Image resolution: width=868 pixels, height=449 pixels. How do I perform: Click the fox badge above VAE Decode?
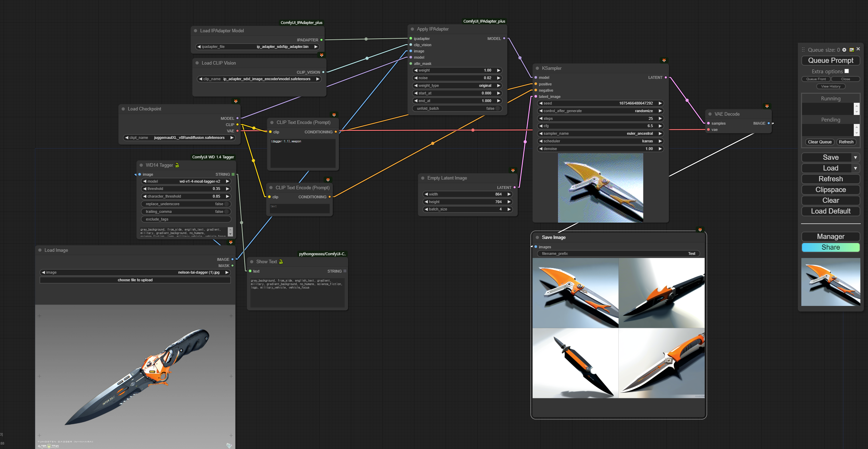[x=767, y=106]
